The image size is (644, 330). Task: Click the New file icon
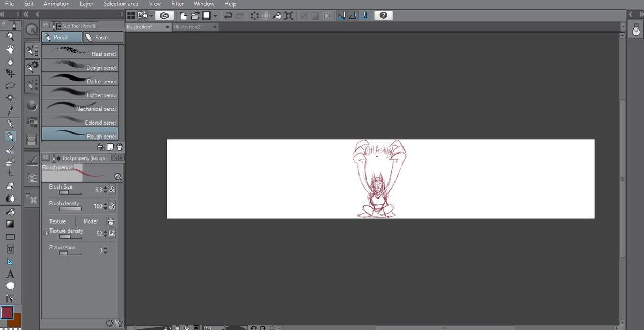click(184, 16)
